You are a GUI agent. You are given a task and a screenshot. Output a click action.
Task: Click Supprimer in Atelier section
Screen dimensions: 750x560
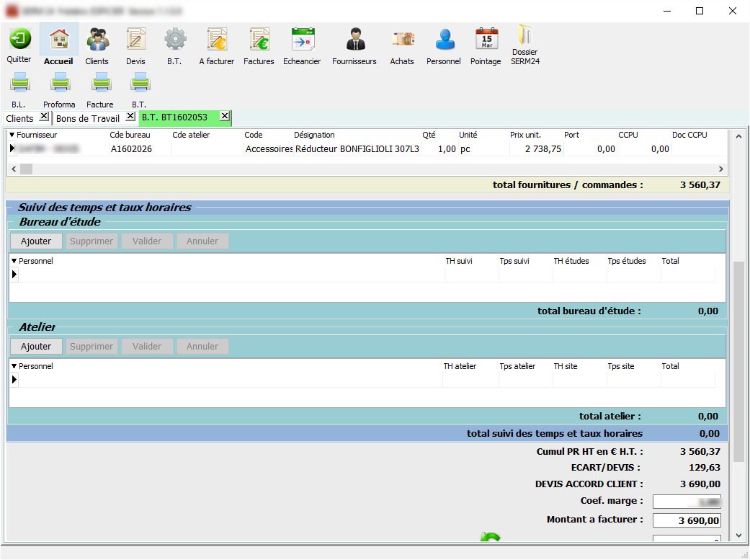click(91, 347)
